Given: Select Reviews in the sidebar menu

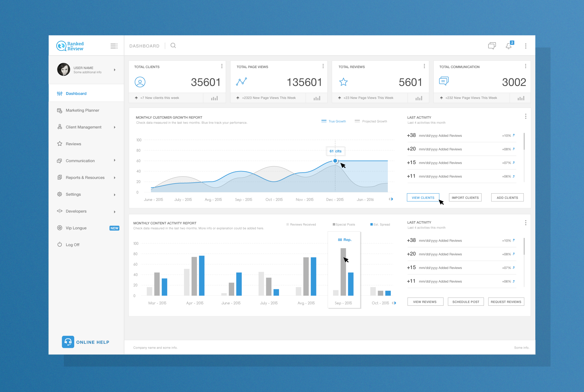Looking at the screenshot, I should pos(73,144).
